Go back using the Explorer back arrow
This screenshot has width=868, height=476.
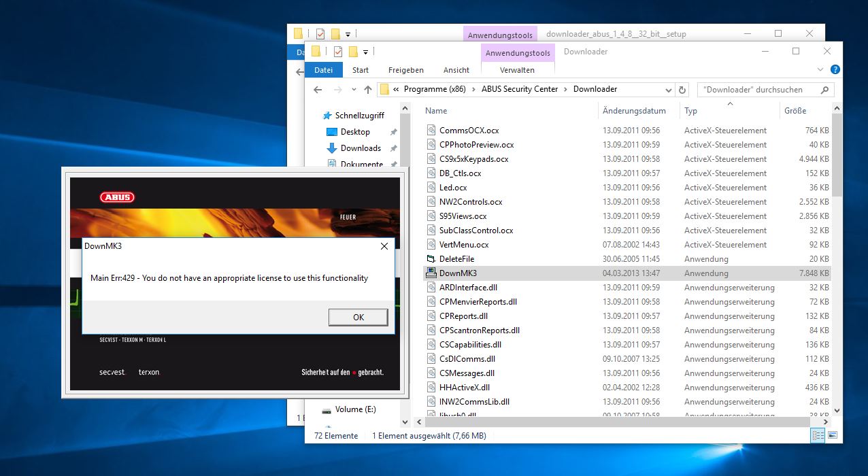point(318,90)
